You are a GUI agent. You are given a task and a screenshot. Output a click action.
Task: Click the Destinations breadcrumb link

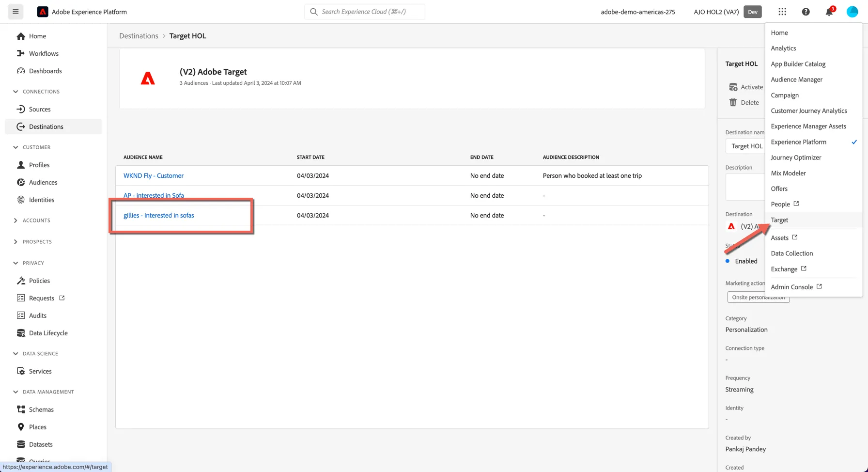[139, 36]
